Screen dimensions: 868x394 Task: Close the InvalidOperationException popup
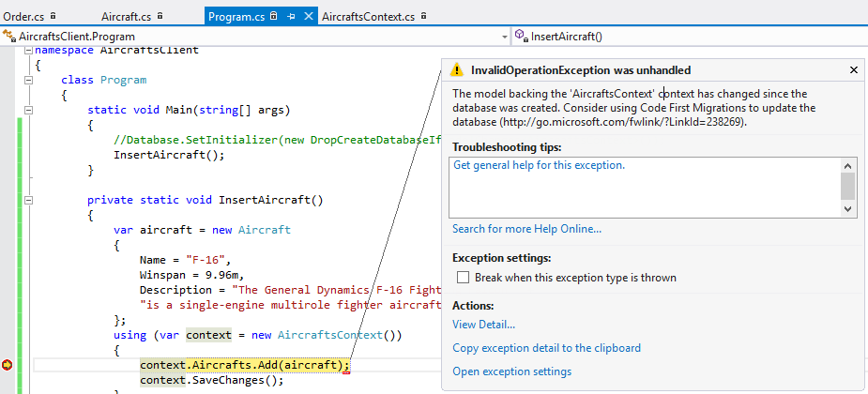click(x=853, y=70)
